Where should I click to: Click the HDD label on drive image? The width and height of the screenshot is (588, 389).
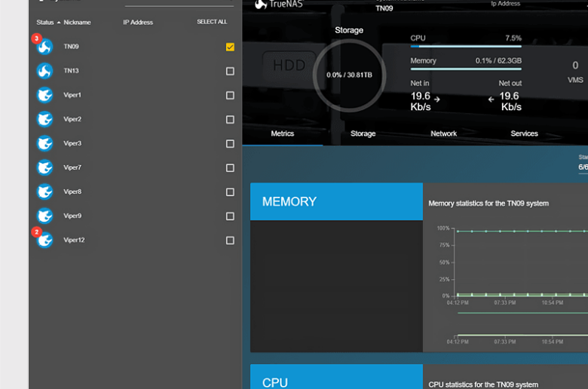(x=289, y=66)
